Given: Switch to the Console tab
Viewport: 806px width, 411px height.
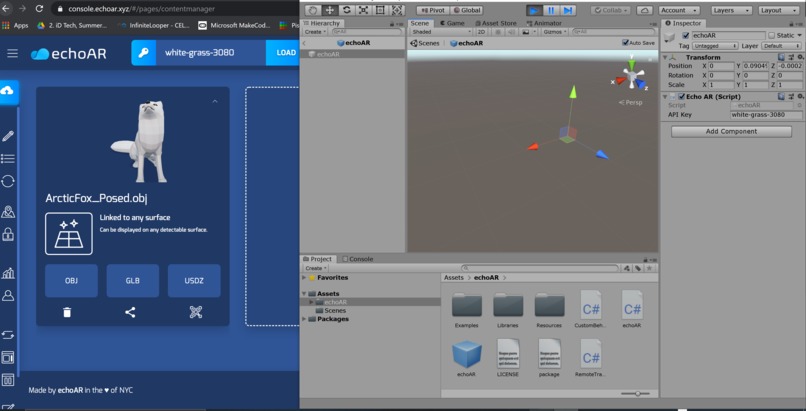Looking at the screenshot, I should tap(357, 259).
